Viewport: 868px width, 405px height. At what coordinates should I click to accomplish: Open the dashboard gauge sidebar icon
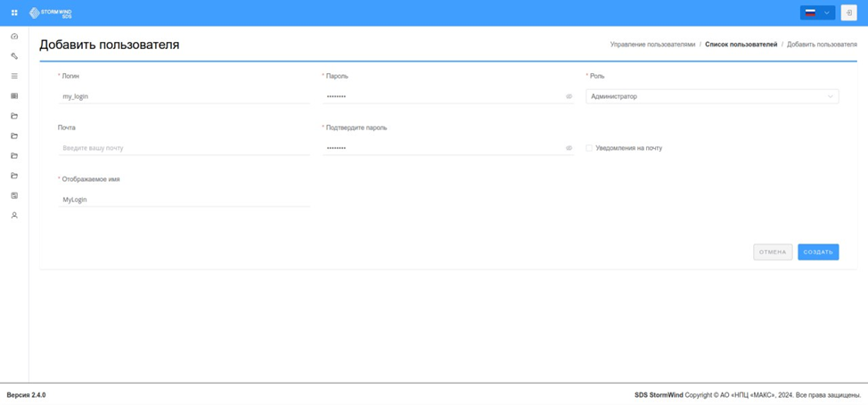coord(14,37)
